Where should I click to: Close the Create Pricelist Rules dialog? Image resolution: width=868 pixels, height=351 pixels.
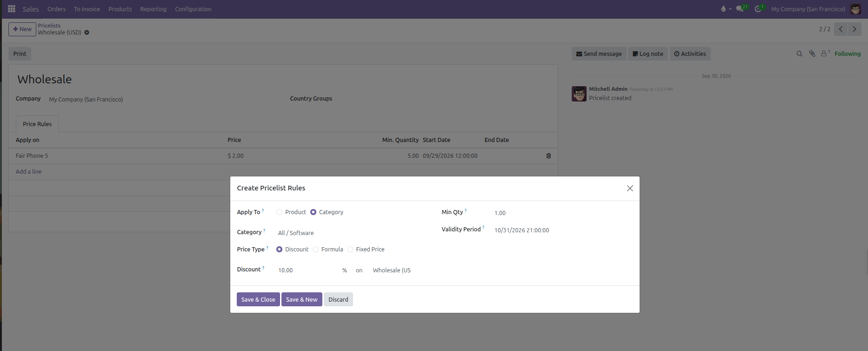[x=630, y=188]
